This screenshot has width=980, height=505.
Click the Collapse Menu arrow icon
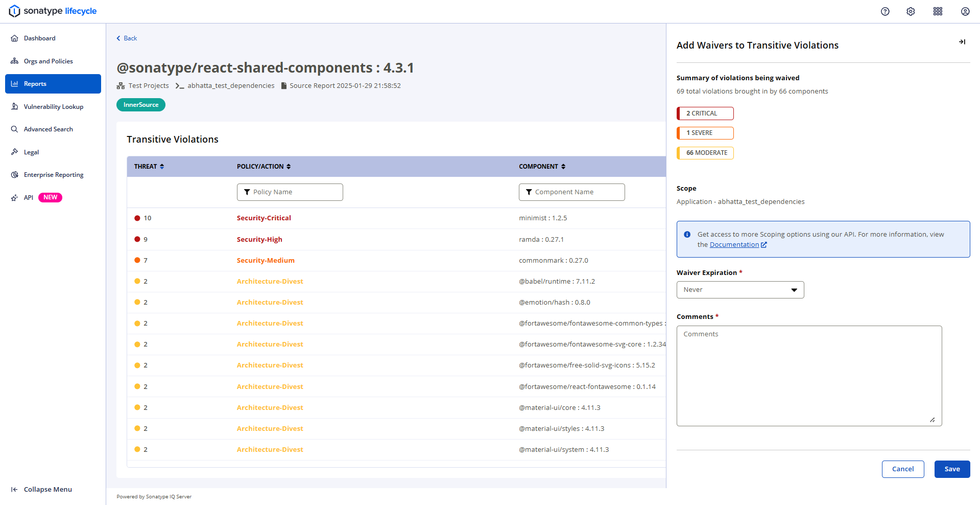(14, 489)
